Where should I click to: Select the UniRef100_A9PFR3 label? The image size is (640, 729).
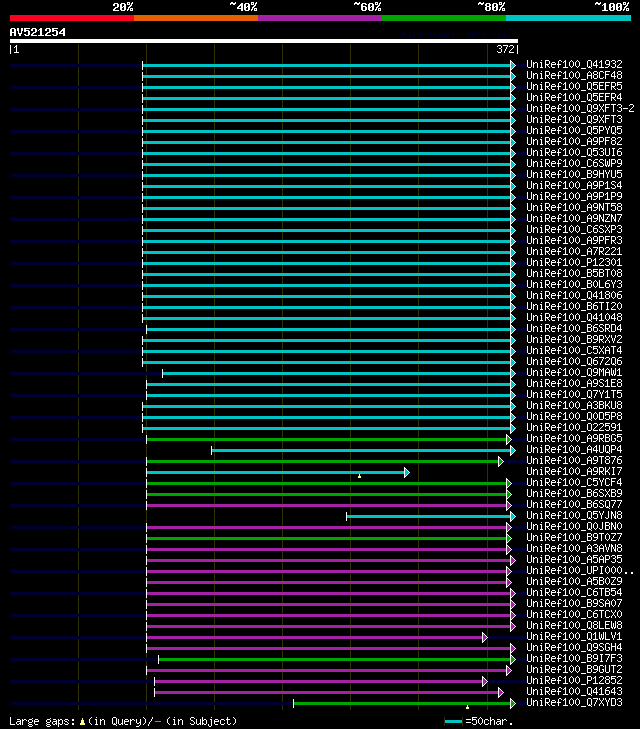(x=574, y=240)
